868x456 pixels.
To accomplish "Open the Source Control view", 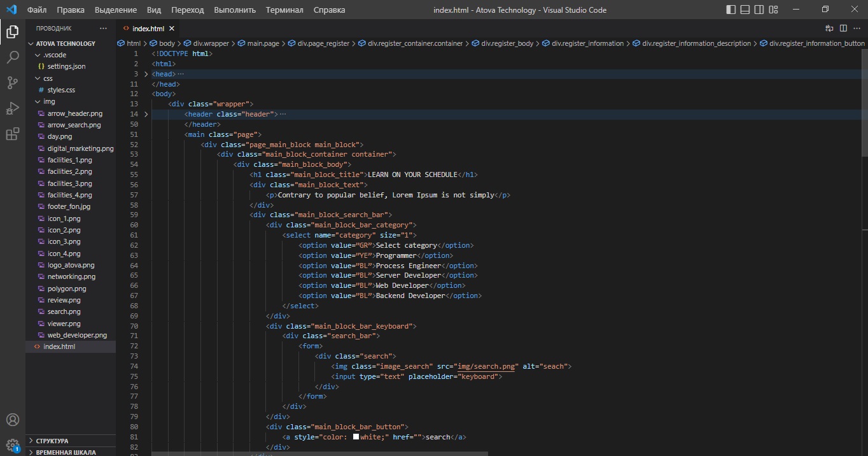I will click(12, 83).
